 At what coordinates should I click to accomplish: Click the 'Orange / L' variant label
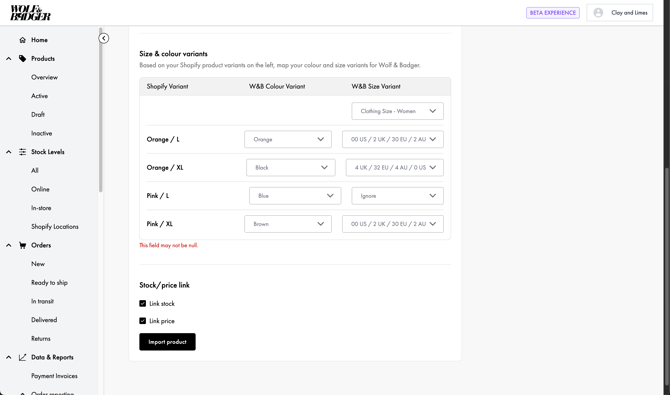coord(163,139)
